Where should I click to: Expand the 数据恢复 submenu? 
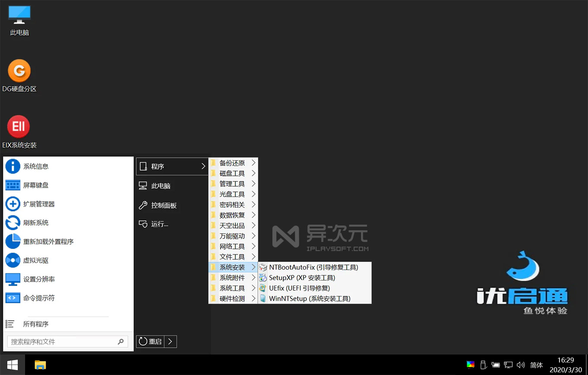[231, 215]
